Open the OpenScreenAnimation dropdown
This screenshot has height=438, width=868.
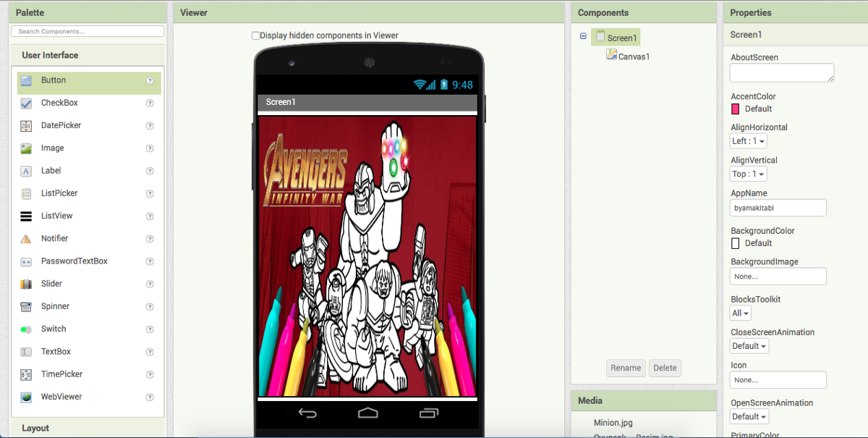(x=749, y=417)
